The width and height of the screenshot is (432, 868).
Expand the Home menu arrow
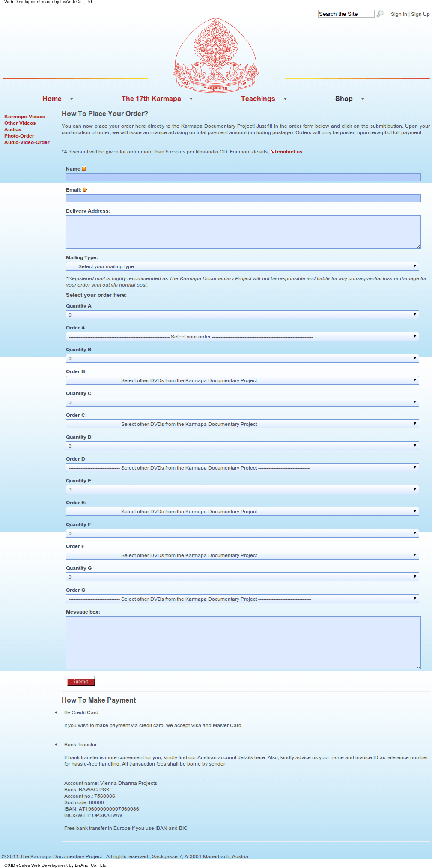72,99
